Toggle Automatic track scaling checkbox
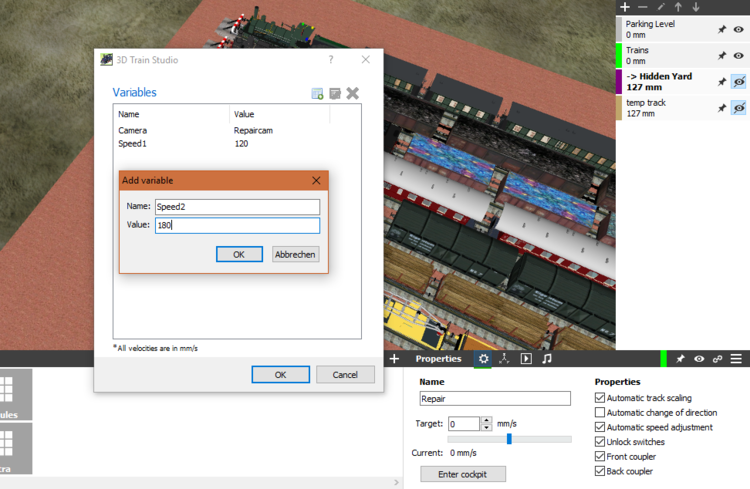 (600, 398)
